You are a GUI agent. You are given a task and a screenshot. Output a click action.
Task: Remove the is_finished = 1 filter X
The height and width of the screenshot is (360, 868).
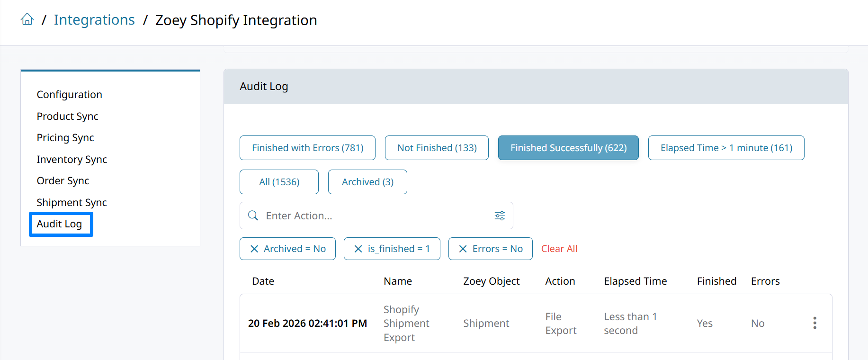click(x=358, y=249)
